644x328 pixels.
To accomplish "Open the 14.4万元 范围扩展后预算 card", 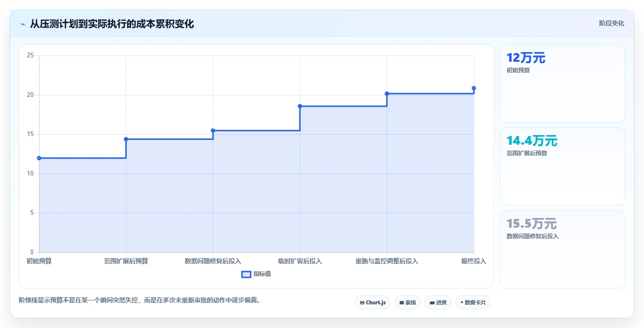I will [563, 166].
